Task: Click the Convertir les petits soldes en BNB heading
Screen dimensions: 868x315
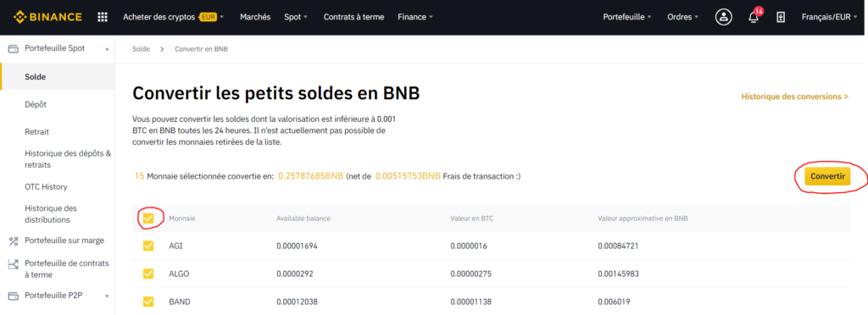Action: tap(275, 93)
